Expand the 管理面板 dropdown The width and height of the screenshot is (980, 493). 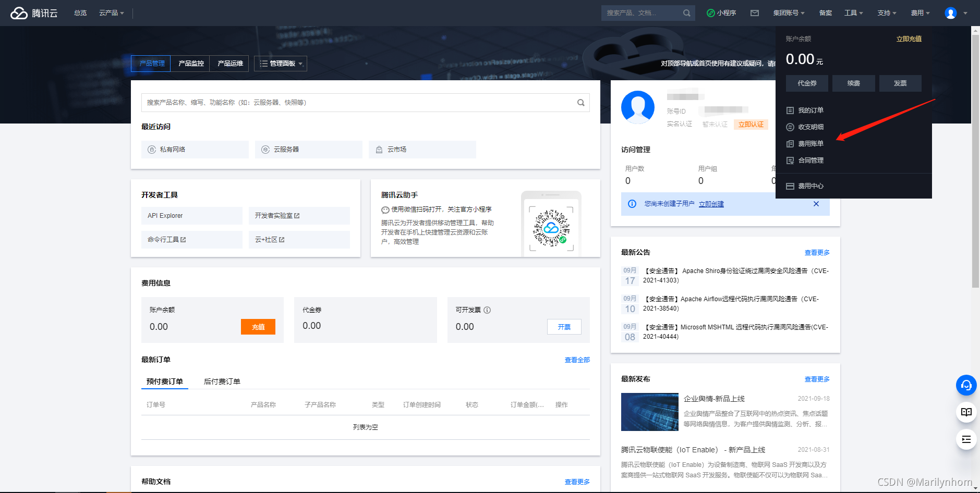[x=281, y=64]
